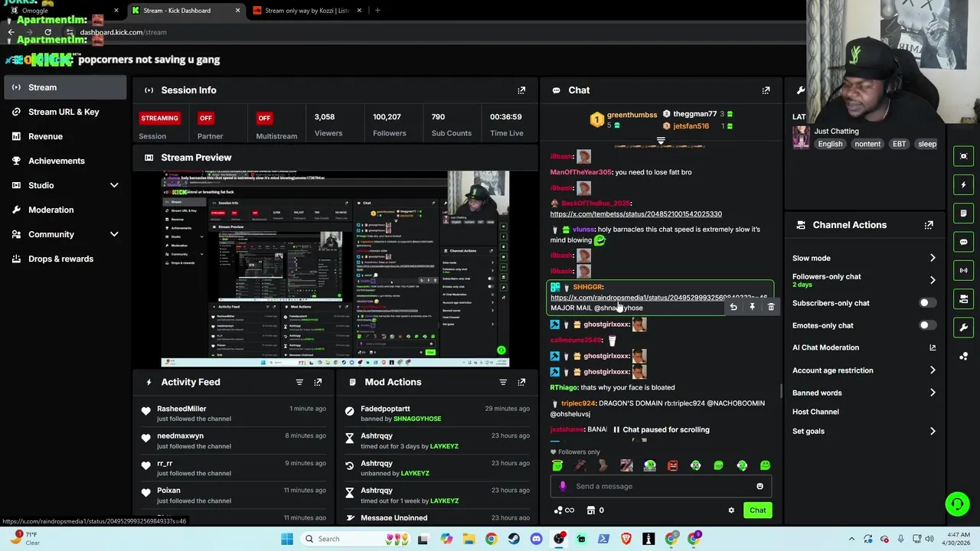Delete the SHHGGR chat message

(771, 307)
